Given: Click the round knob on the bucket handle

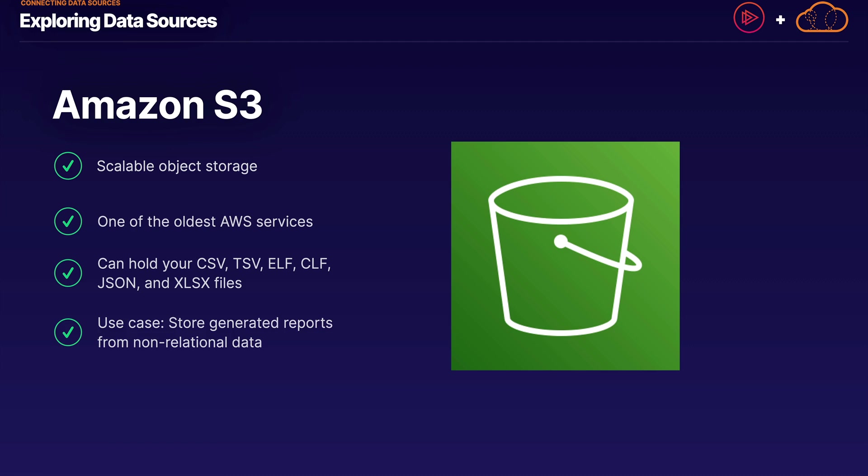Looking at the screenshot, I should [561, 241].
